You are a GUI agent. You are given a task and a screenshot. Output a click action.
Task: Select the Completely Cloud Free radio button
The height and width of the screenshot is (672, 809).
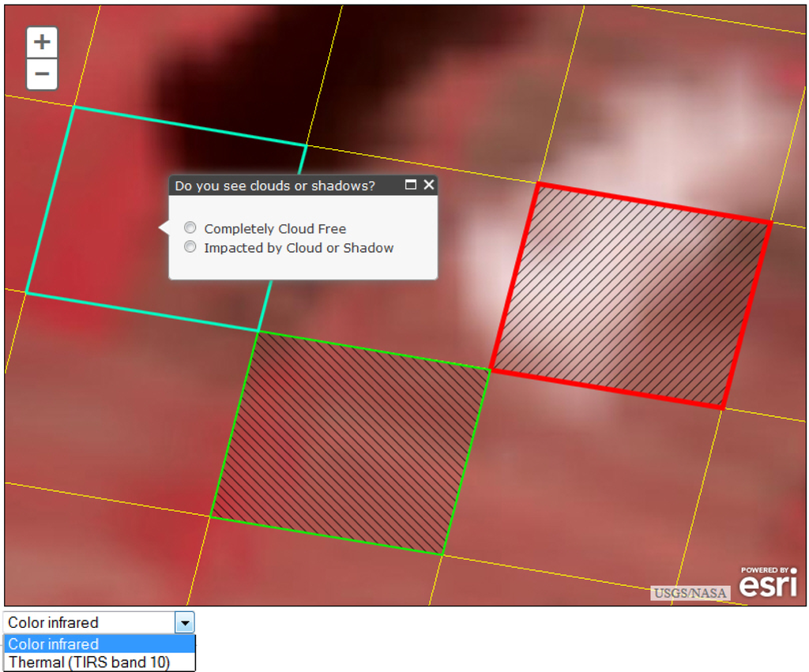point(190,228)
